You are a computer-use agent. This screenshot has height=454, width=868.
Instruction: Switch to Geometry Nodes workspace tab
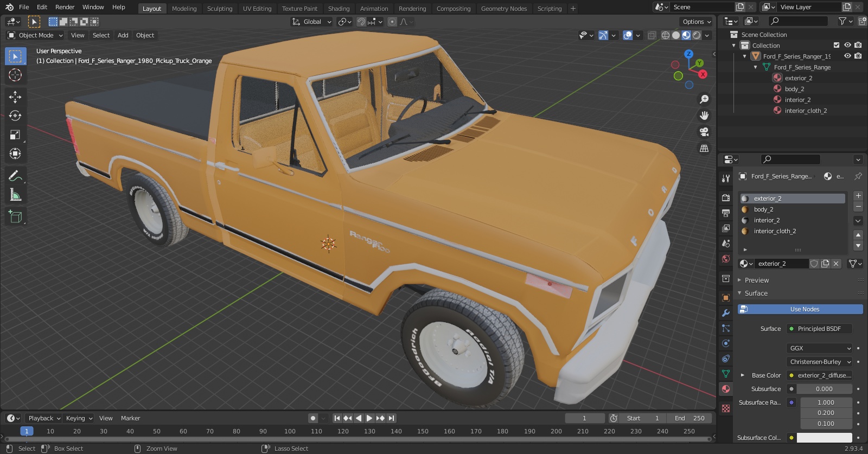tap(504, 9)
